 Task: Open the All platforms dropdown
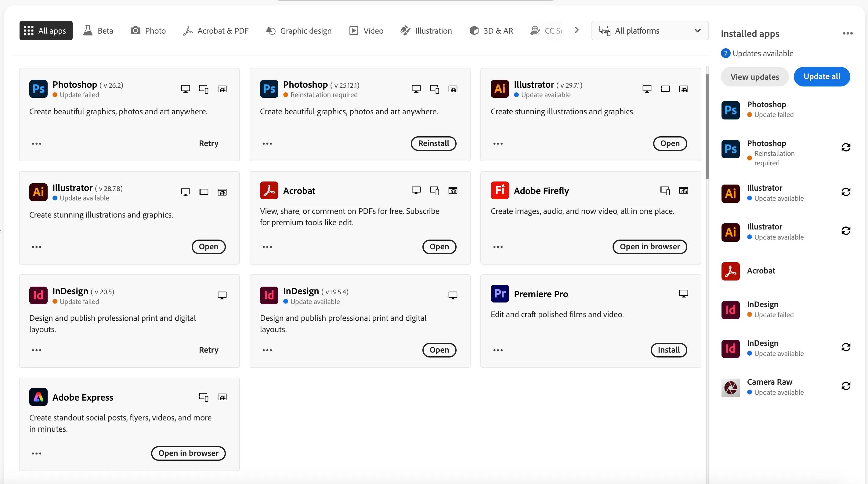click(x=649, y=31)
